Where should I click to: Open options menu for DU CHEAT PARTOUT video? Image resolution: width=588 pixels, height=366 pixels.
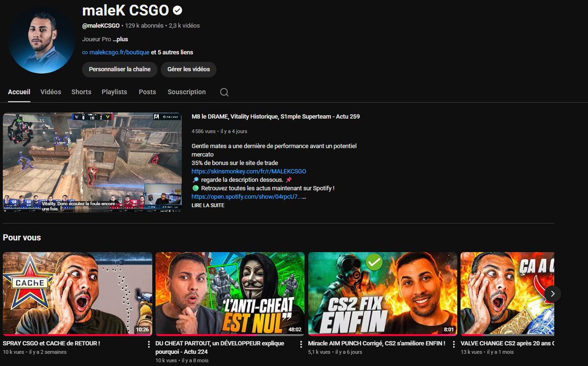[302, 344]
